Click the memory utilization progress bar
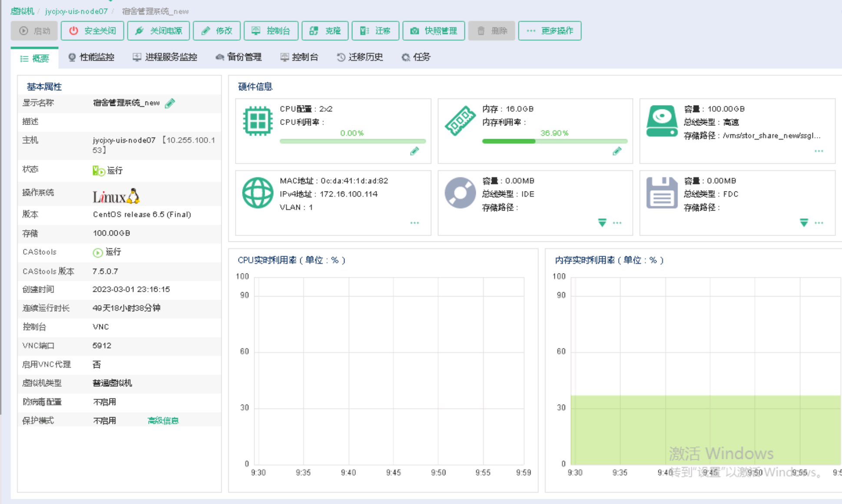This screenshot has width=842, height=504. click(554, 141)
